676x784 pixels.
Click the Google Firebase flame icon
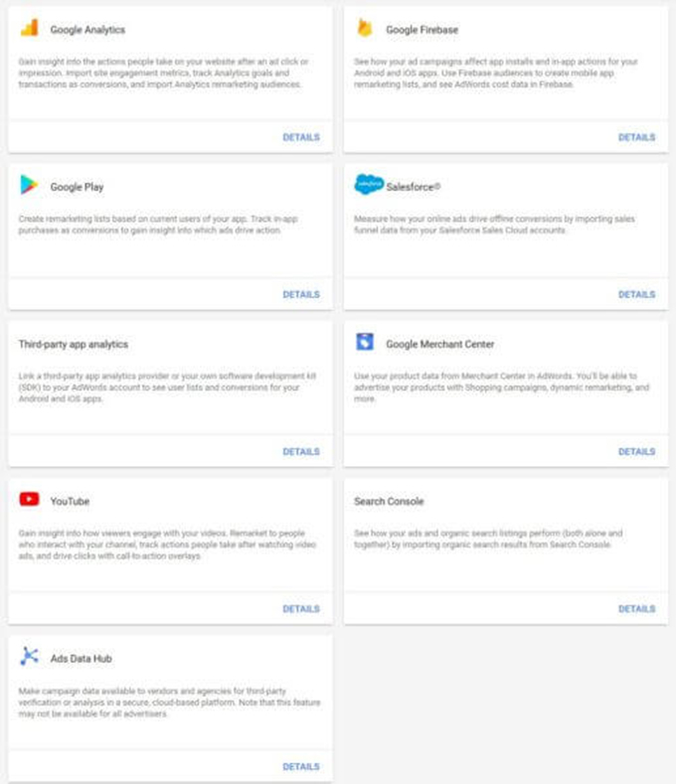[365, 28]
